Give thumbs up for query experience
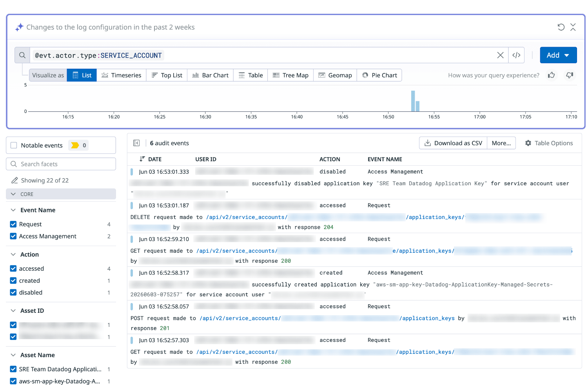The width and height of the screenshot is (588, 385). 552,75
